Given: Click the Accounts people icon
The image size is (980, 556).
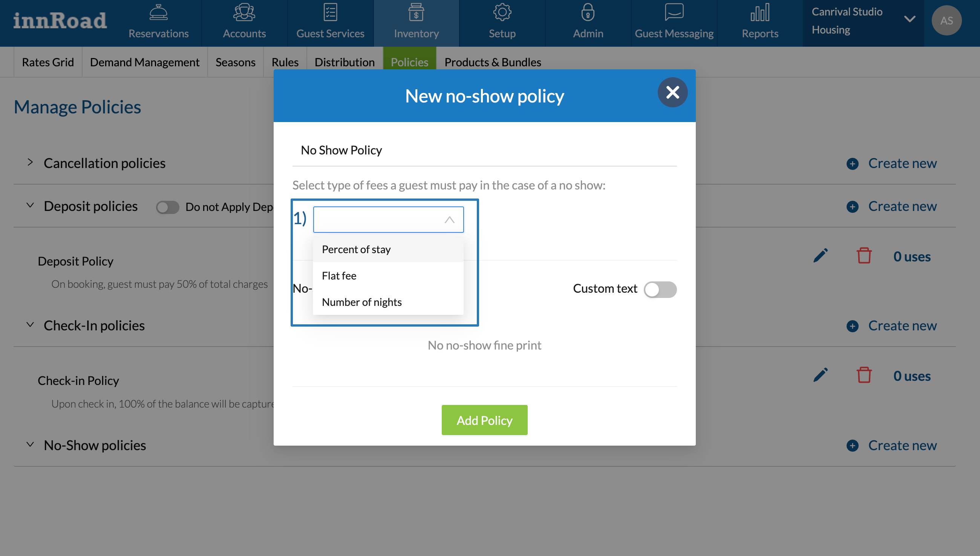Looking at the screenshot, I should coord(244,12).
